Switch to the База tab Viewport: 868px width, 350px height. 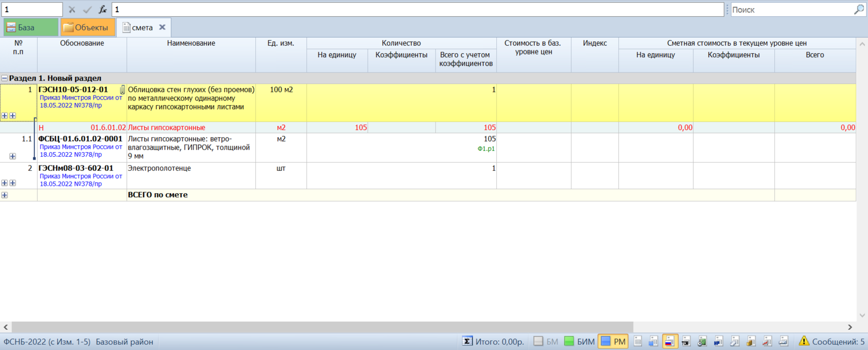pos(31,27)
